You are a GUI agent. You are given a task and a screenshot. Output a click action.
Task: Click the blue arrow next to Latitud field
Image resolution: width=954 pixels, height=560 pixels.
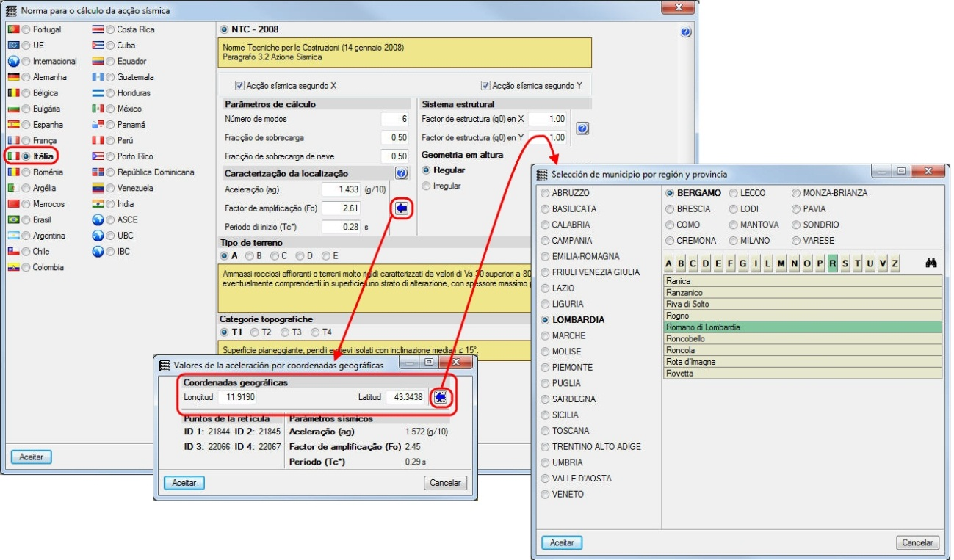click(441, 397)
